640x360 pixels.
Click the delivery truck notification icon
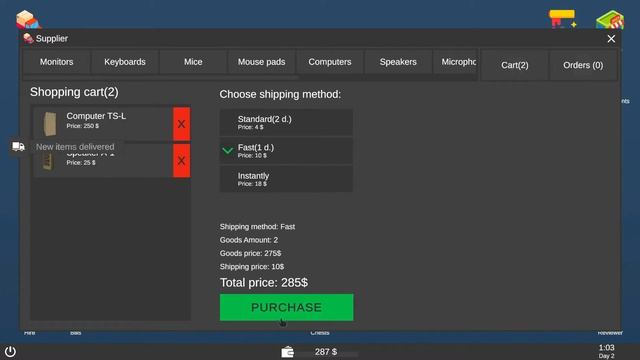[x=18, y=147]
